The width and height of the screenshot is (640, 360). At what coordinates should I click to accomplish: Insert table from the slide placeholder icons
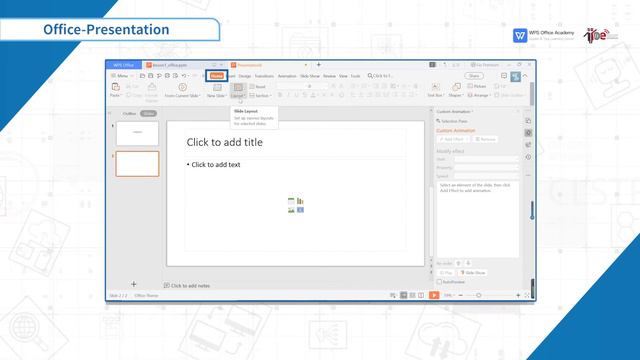coord(291,201)
